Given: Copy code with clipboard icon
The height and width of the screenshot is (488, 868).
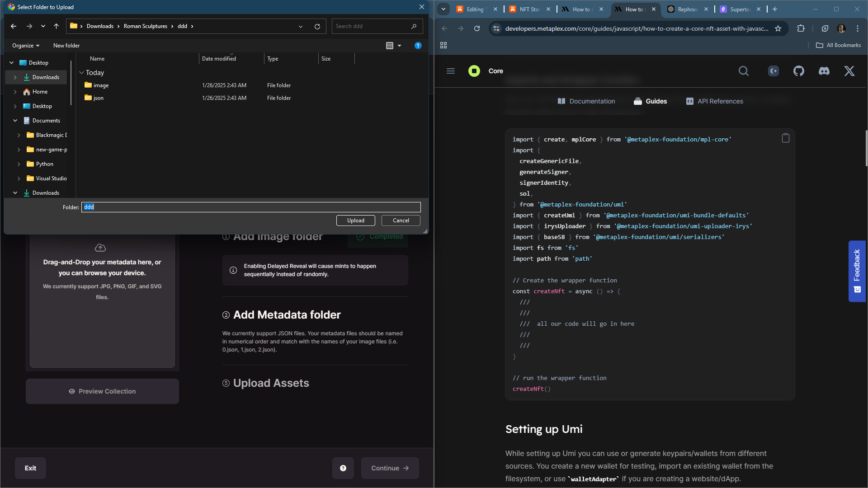Looking at the screenshot, I should (786, 138).
